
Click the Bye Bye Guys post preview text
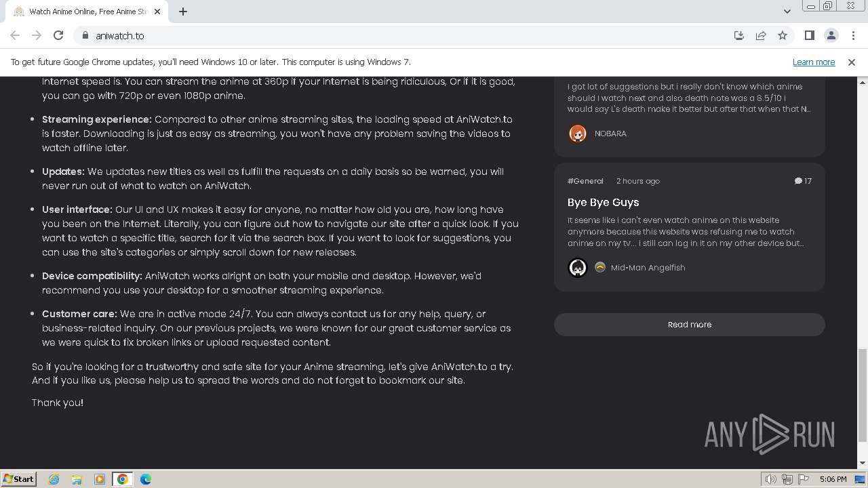pos(686,232)
